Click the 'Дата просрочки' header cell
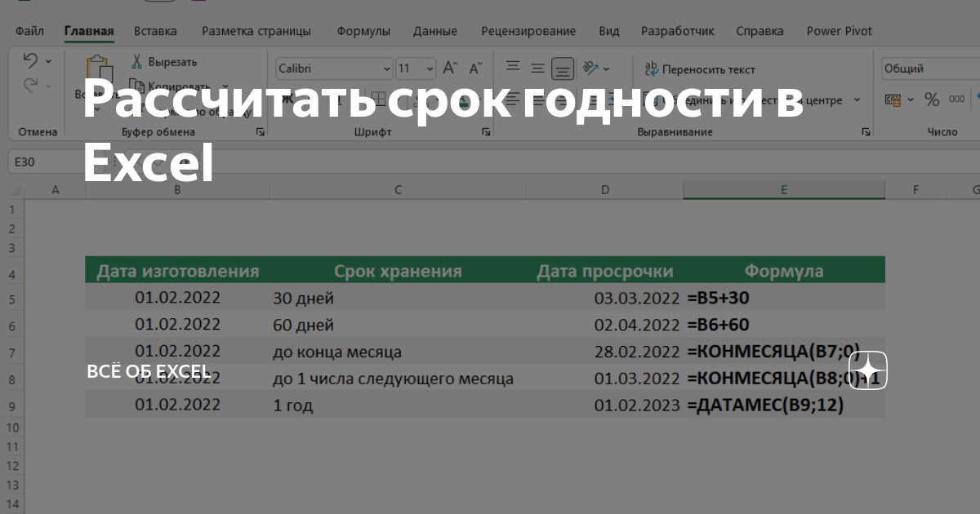This screenshot has height=514, width=980. coord(605,271)
